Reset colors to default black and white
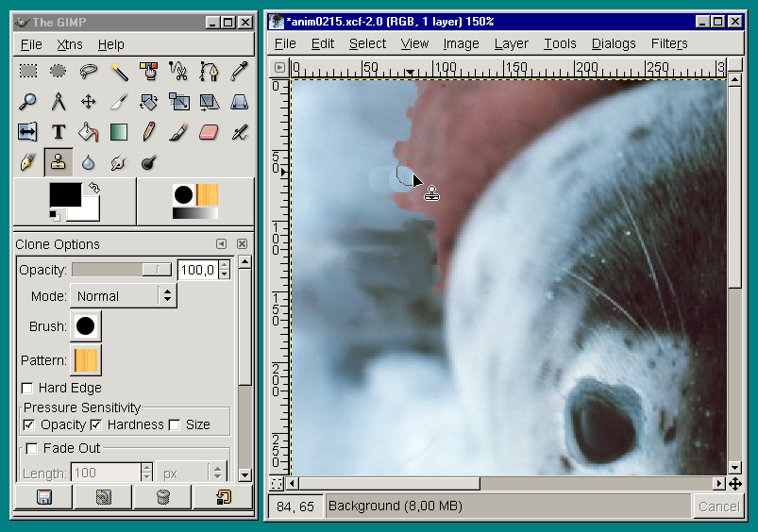The width and height of the screenshot is (758, 532). click(x=55, y=216)
